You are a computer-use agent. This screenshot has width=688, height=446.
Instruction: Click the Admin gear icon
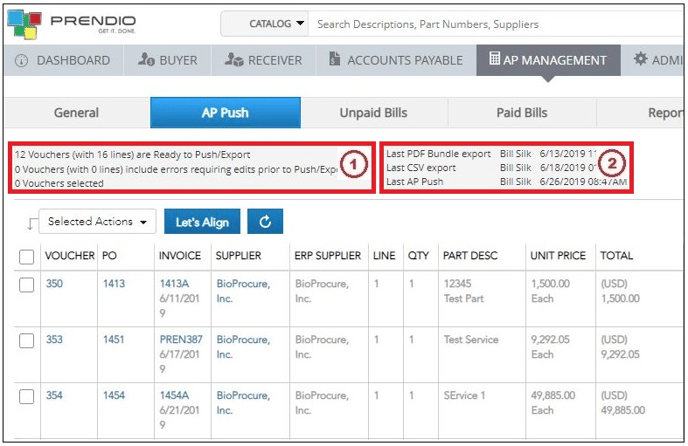point(641,58)
